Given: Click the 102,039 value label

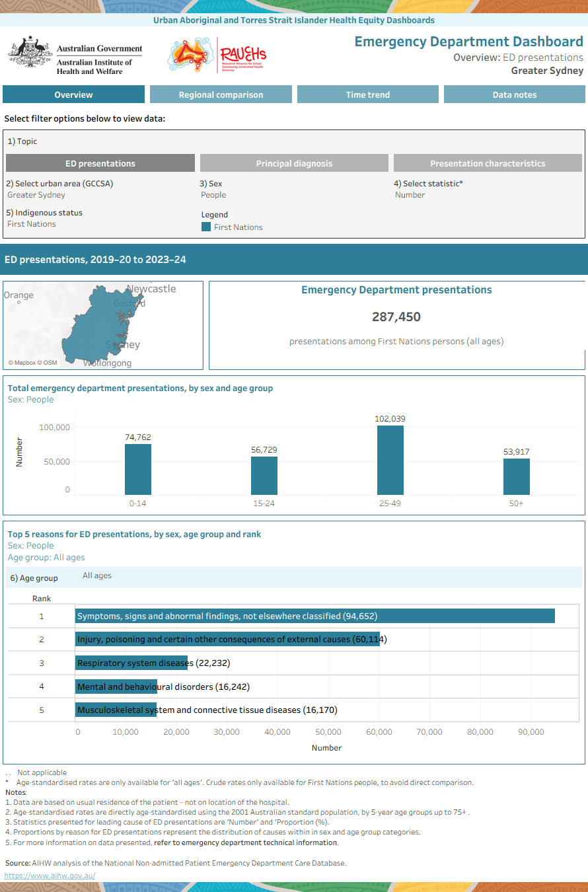Looking at the screenshot, I should [390, 419].
